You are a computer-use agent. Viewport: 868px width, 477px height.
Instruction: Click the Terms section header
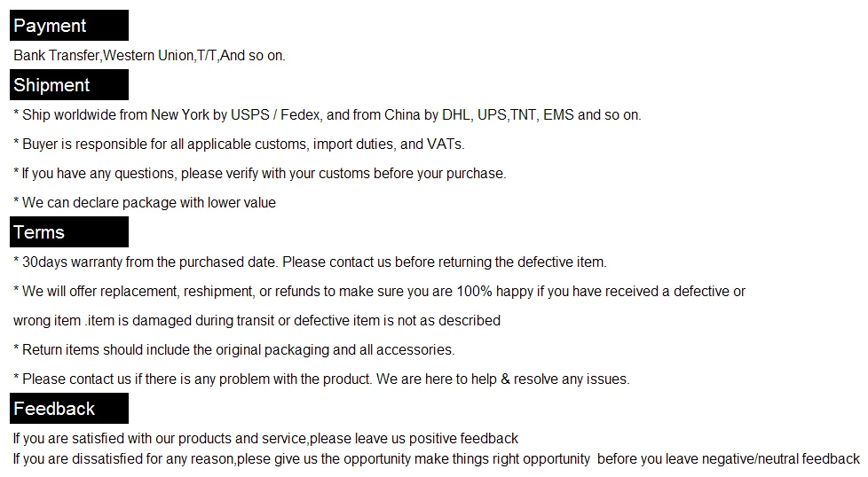(x=68, y=232)
